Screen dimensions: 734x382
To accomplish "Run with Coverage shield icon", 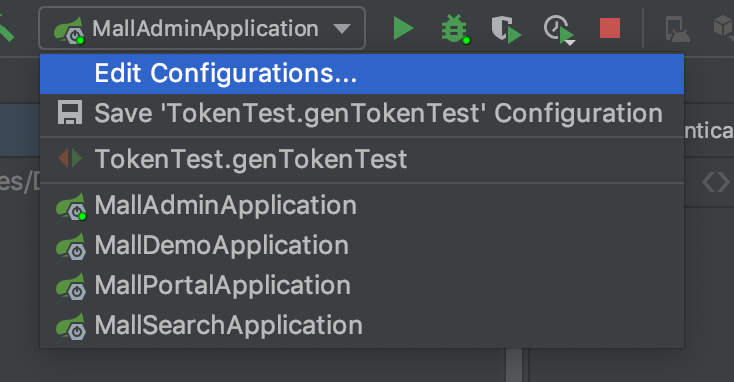I will pyautogui.click(x=506, y=29).
